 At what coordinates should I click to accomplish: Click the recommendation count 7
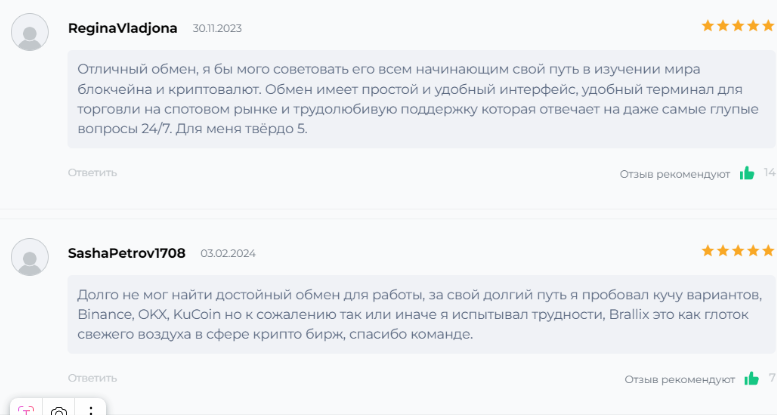[772, 378]
